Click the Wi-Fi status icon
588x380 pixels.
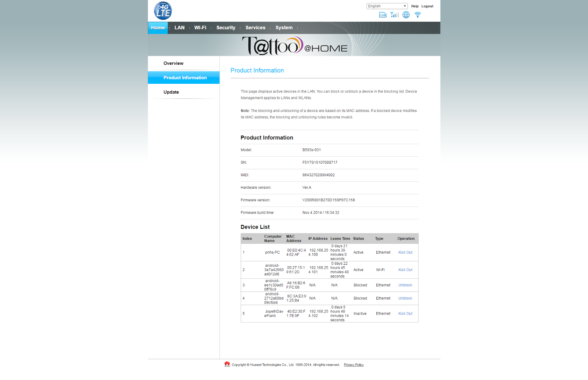click(417, 15)
